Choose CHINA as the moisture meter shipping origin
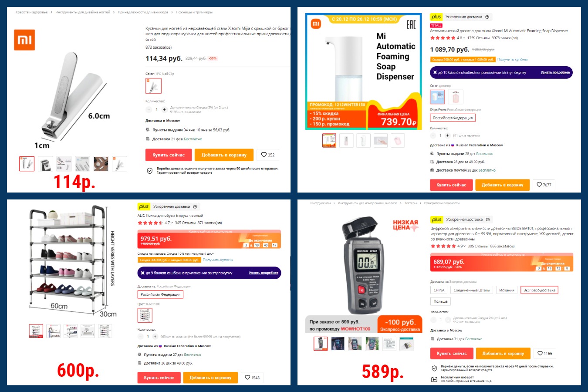The height and width of the screenshot is (392, 588). pos(439,290)
